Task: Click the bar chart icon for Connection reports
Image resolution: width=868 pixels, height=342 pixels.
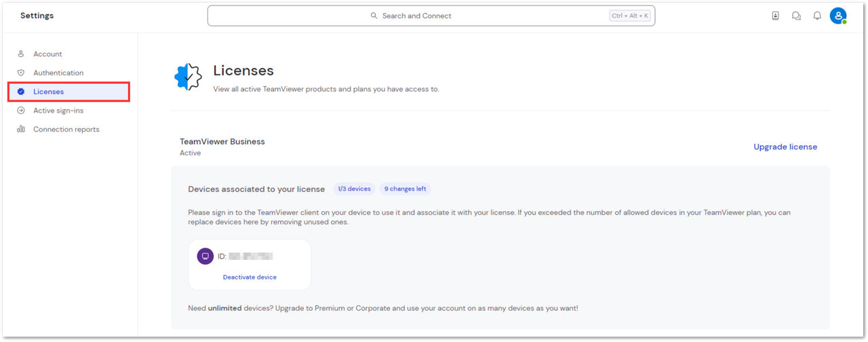Action: click(x=21, y=129)
